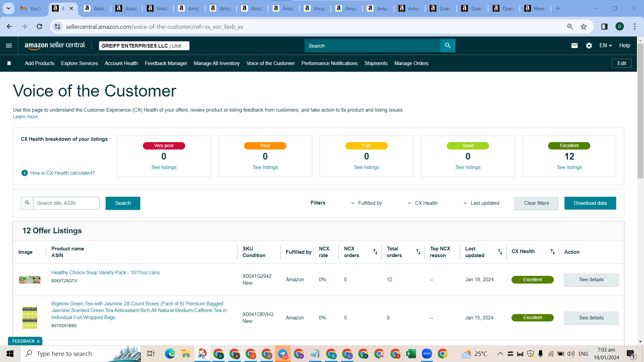Close the FEEDBACK tab widget
Image resolution: width=644 pixels, height=362 pixels.
[x=38, y=341]
